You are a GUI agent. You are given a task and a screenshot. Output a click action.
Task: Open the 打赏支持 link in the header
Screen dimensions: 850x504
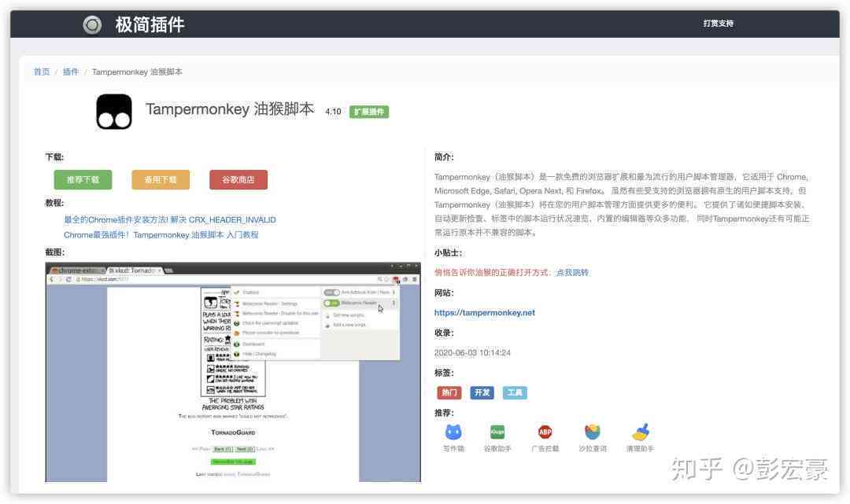pos(718,24)
